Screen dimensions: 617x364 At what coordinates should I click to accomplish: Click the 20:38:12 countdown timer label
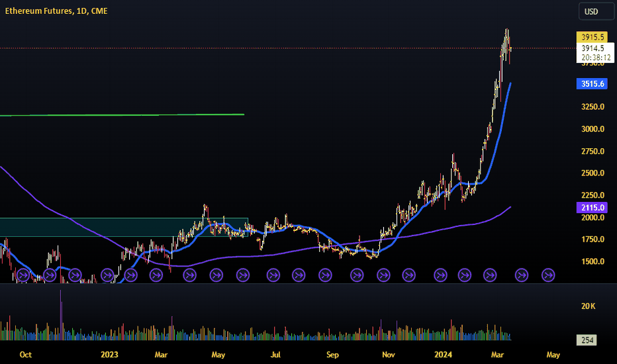tap(596, 58)
